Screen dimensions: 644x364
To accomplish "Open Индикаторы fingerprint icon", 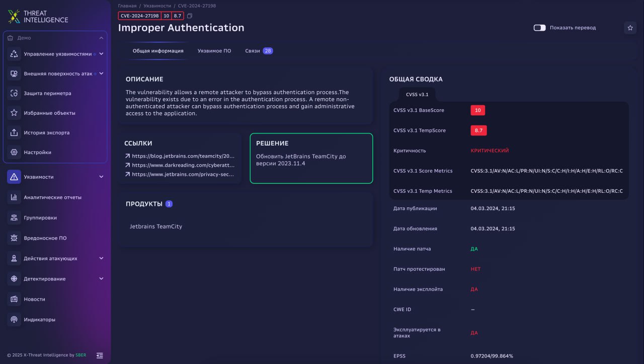I will (14, 320).
